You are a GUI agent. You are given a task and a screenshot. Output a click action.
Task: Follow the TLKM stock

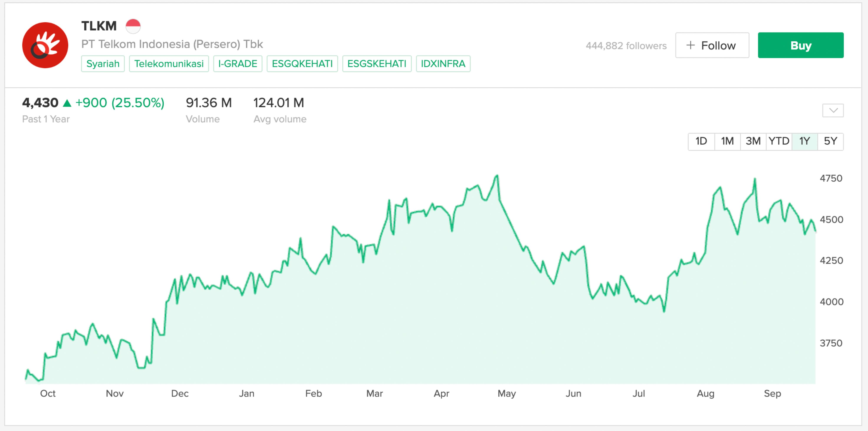coord(712,45)
